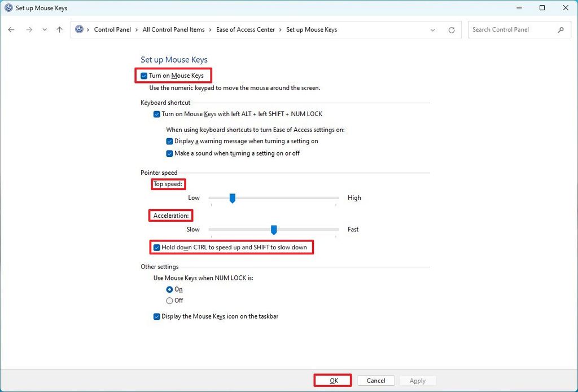The width and height of the screenshot is (578, 392).
Task: Uncheck Display a warning message when turning a setting on
Action: click(169, 141)
